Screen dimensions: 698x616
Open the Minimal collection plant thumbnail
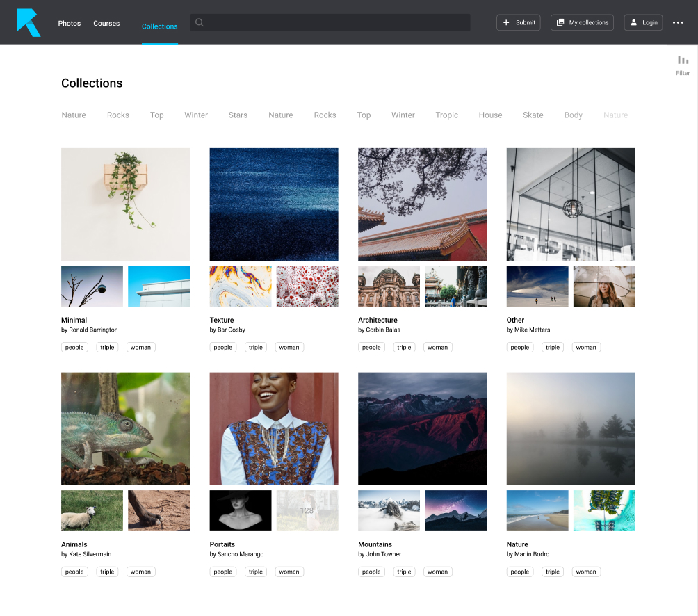tap(125, 204)
